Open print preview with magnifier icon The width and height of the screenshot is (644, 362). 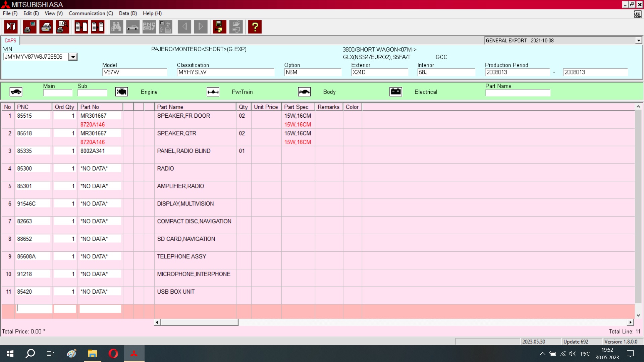coord(62,27)
